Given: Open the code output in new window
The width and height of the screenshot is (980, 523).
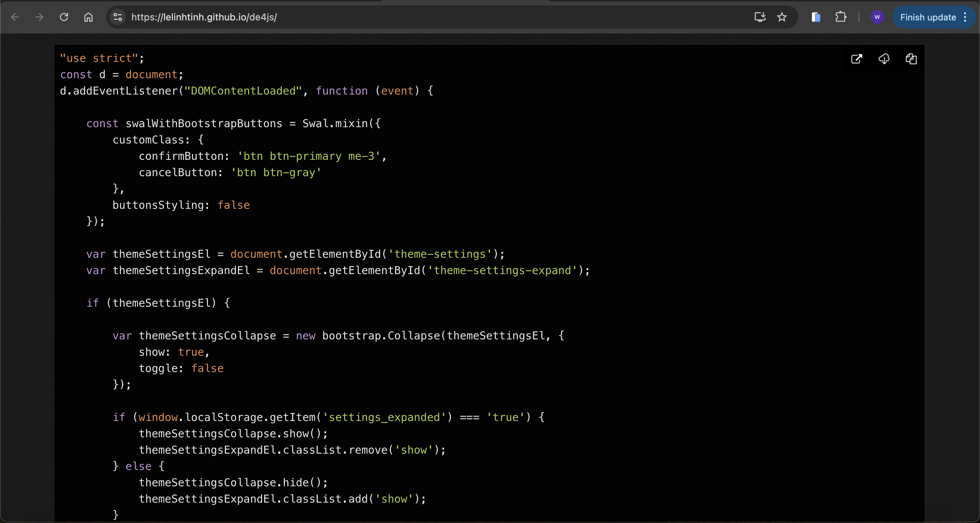Looking at the screenshot, I should [x=856, y=59].
